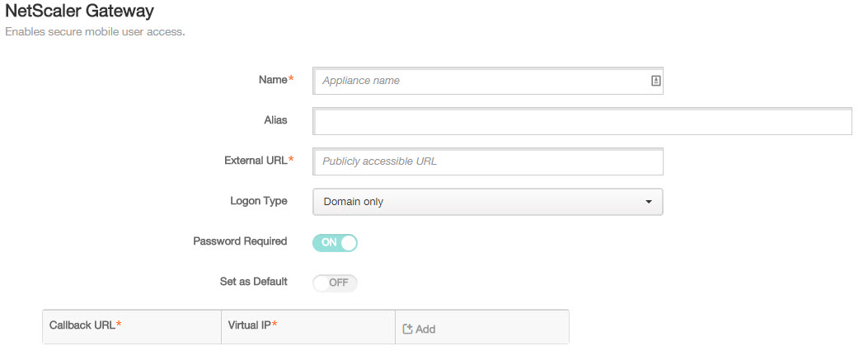The image size is (868, 360).
Task: Click the Logon Type label
Action: tap(259, 201)
